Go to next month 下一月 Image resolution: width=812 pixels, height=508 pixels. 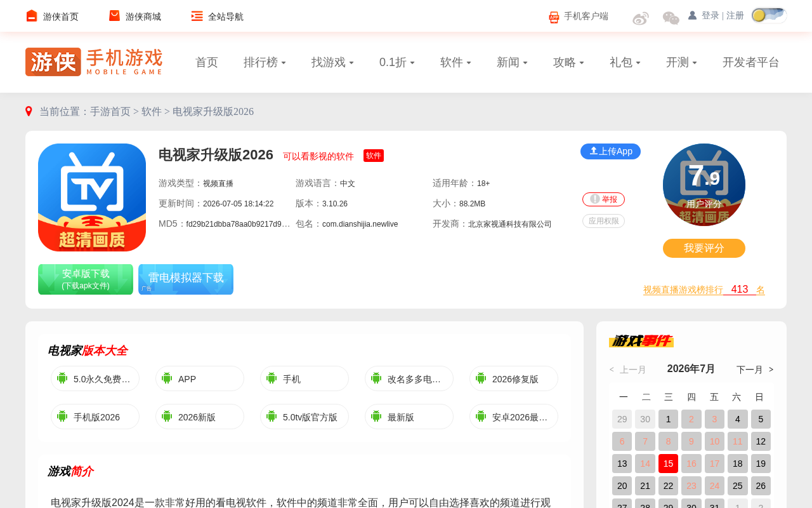coord(755,370)
